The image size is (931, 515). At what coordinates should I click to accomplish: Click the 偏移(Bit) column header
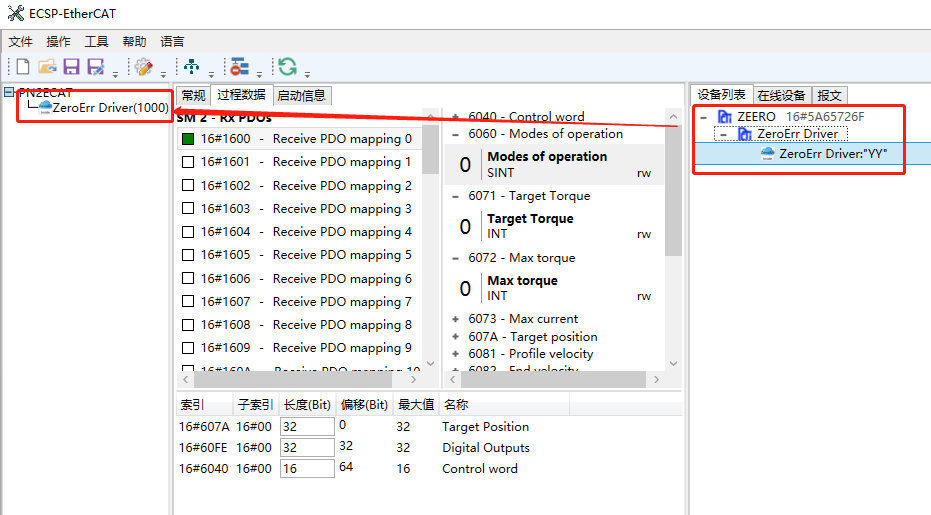click(365, 405)
